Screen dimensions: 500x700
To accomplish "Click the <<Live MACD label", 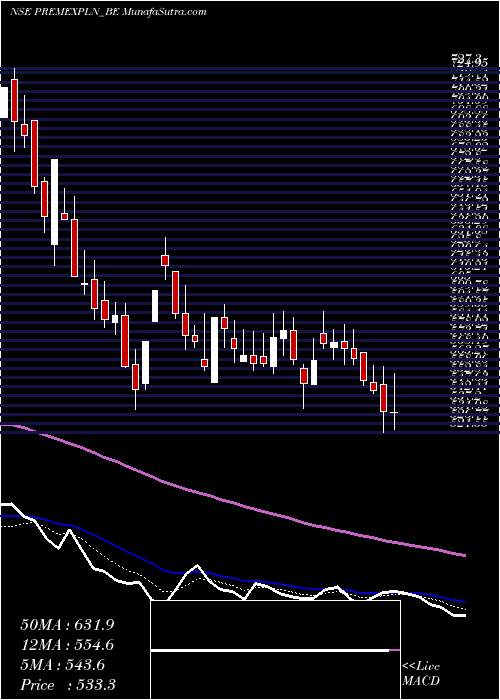I will 421,674.
